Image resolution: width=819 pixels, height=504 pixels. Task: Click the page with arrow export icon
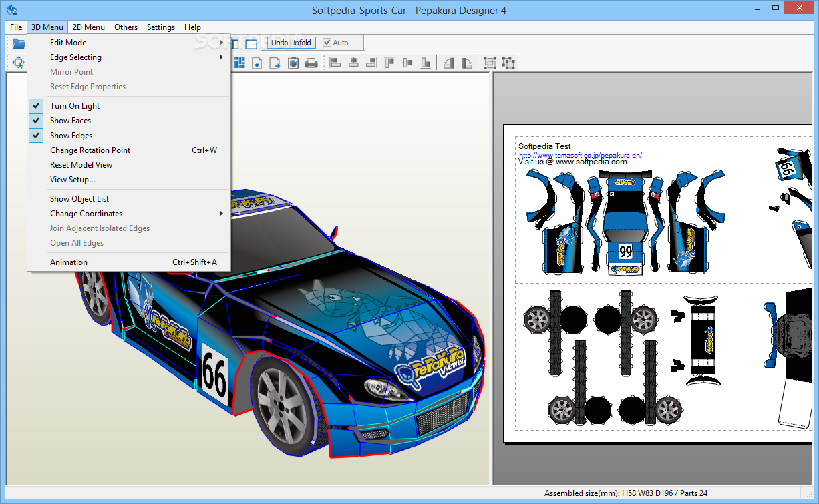click(x=275, y=63)
